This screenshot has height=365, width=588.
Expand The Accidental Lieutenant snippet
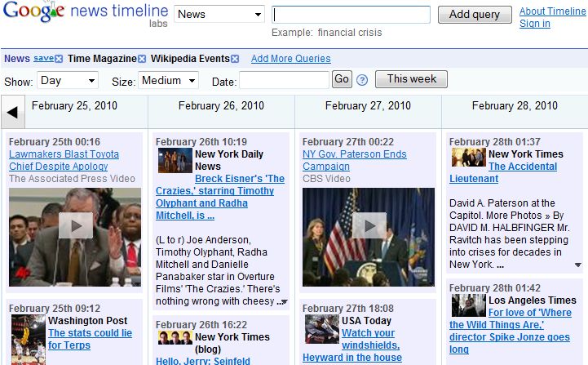coord(578,265)
